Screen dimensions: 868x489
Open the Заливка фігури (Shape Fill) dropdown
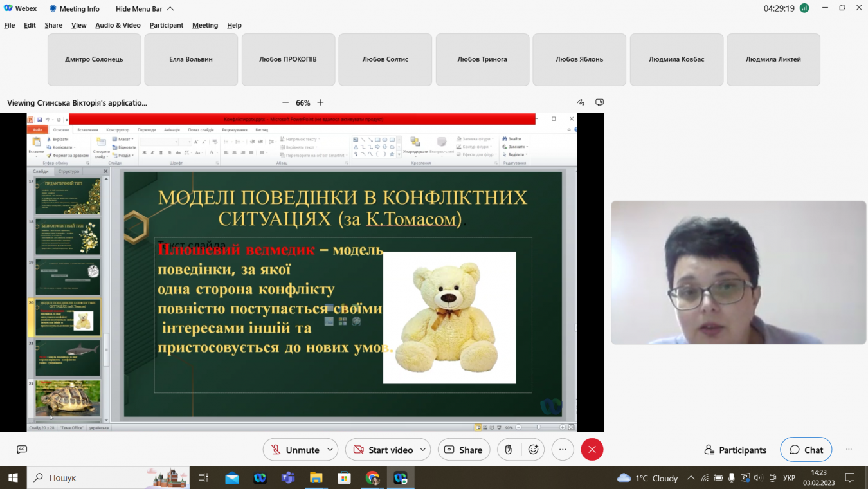pos(475,138)
